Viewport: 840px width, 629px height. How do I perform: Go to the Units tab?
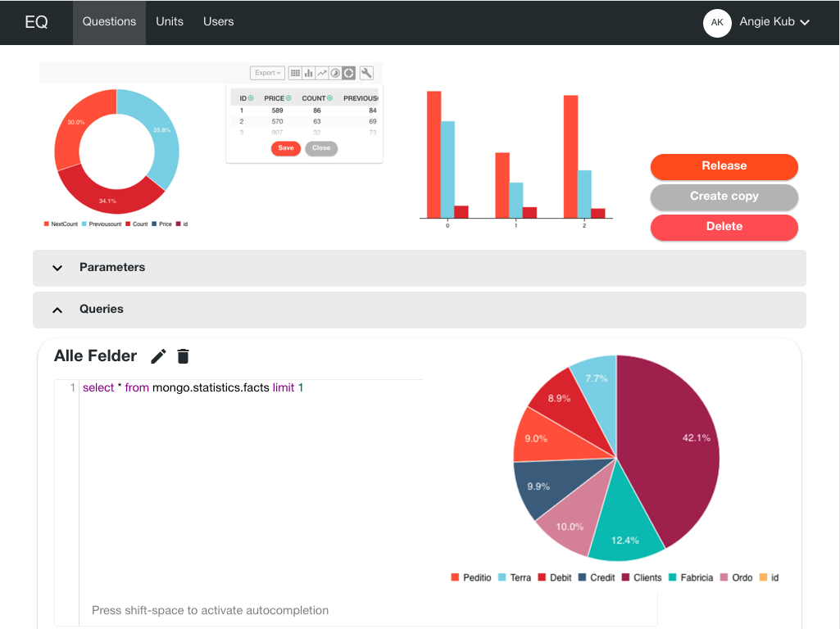[170, 22]
